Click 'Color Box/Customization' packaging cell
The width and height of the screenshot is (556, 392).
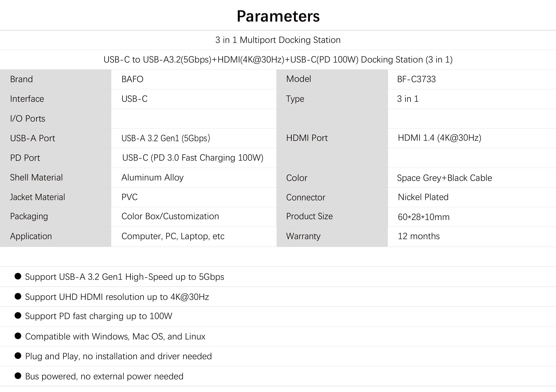(x=170, y=216)
